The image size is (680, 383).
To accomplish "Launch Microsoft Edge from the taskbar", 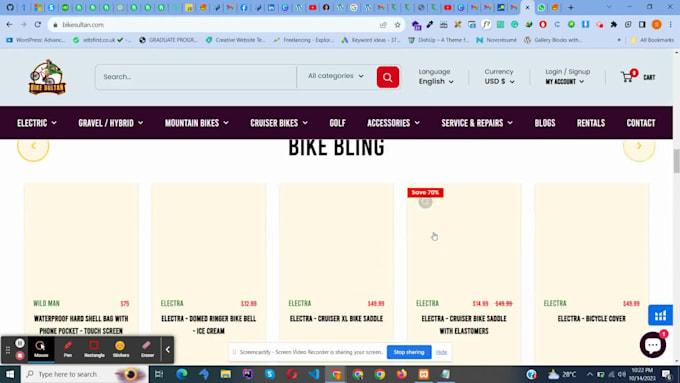I will [x=182, y=374].
